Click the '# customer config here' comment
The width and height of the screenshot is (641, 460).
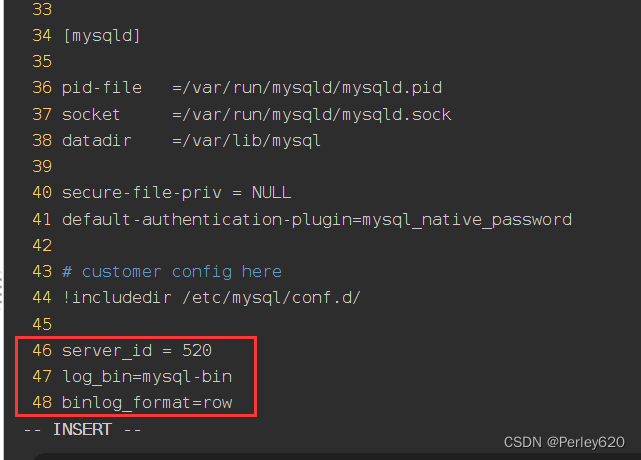pyautogui.click(x=171, y=271)
